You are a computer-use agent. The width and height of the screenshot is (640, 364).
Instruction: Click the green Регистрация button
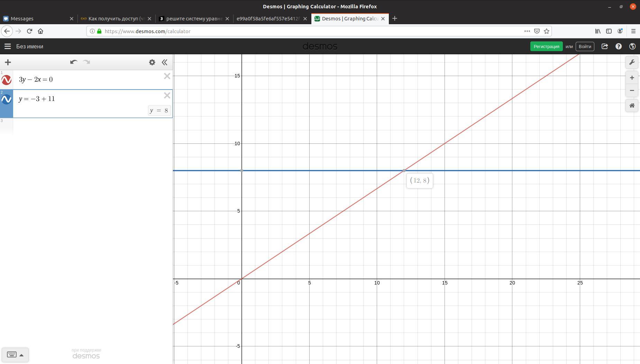(x=546, y=46)
